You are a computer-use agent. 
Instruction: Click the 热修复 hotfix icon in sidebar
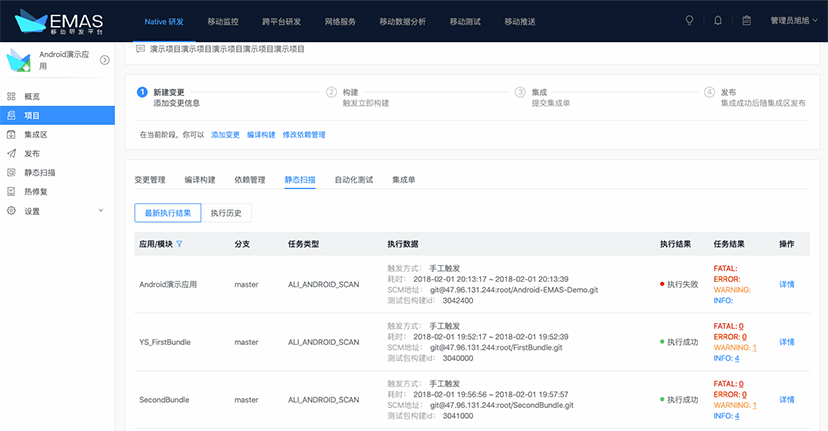pos(12,192)
